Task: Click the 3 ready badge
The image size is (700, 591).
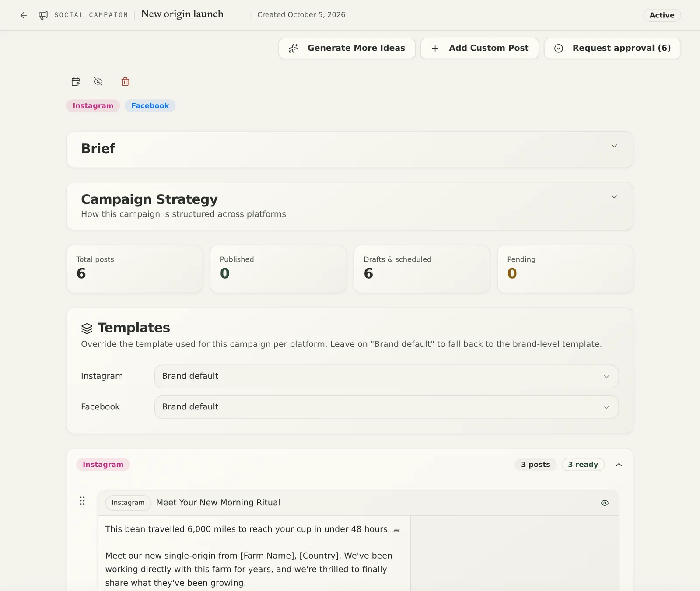Action: click(x=583, y=465)
